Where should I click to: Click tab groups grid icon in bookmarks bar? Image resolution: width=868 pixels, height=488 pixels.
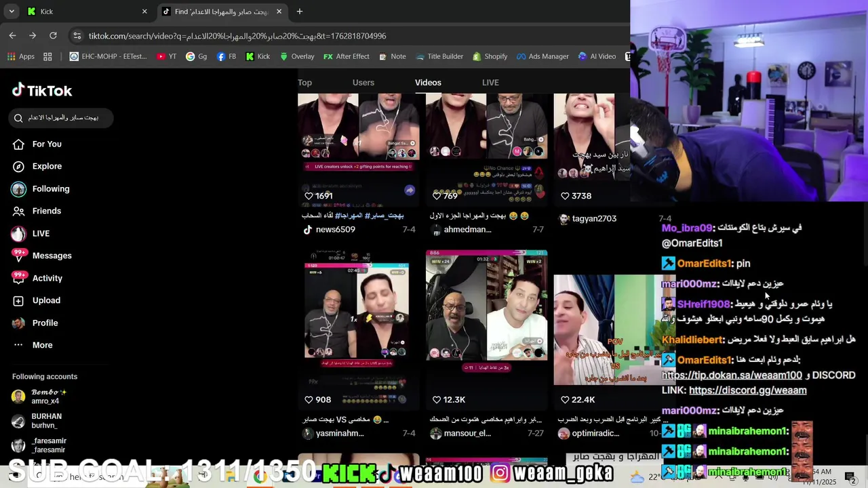(47, 56)
